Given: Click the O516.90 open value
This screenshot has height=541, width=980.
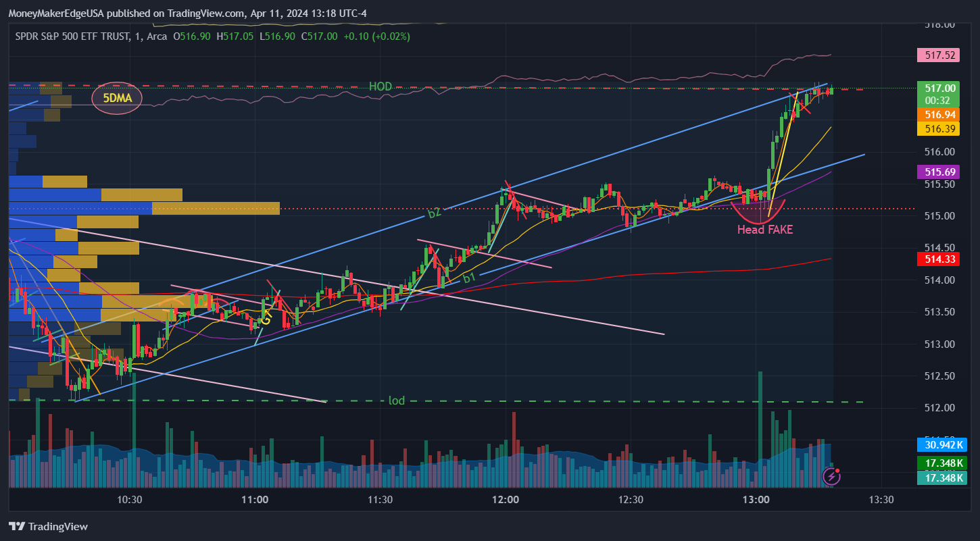Looking at the screenshot, I should pyautogui.click(x=193, y=36).
